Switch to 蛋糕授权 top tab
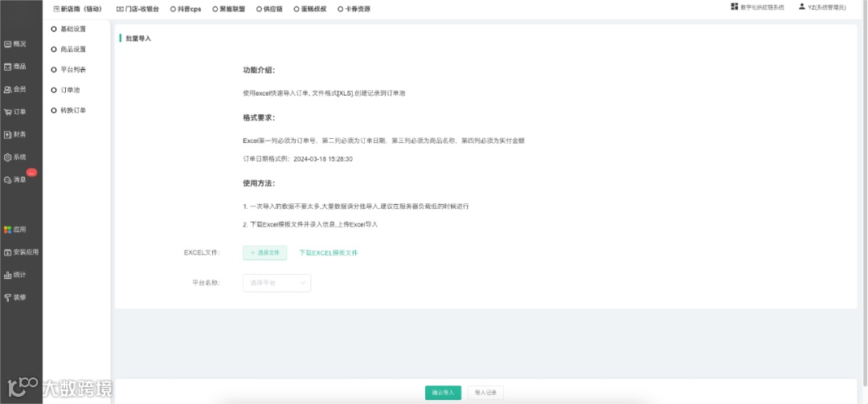 pyautogui.click(x=310, y=9)
